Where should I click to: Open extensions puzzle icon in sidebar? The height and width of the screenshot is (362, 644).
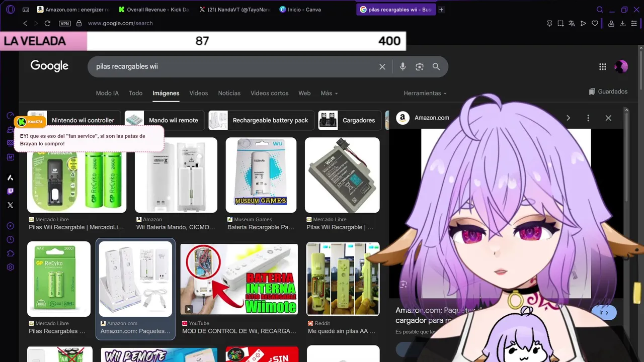pyautogui.click(x=10, y=253)
